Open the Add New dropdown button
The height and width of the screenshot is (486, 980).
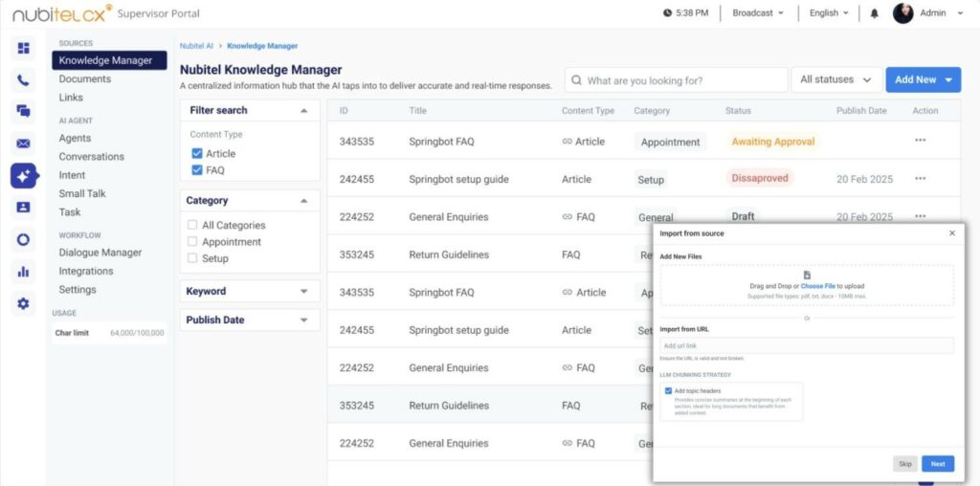[x=924, y=80]
